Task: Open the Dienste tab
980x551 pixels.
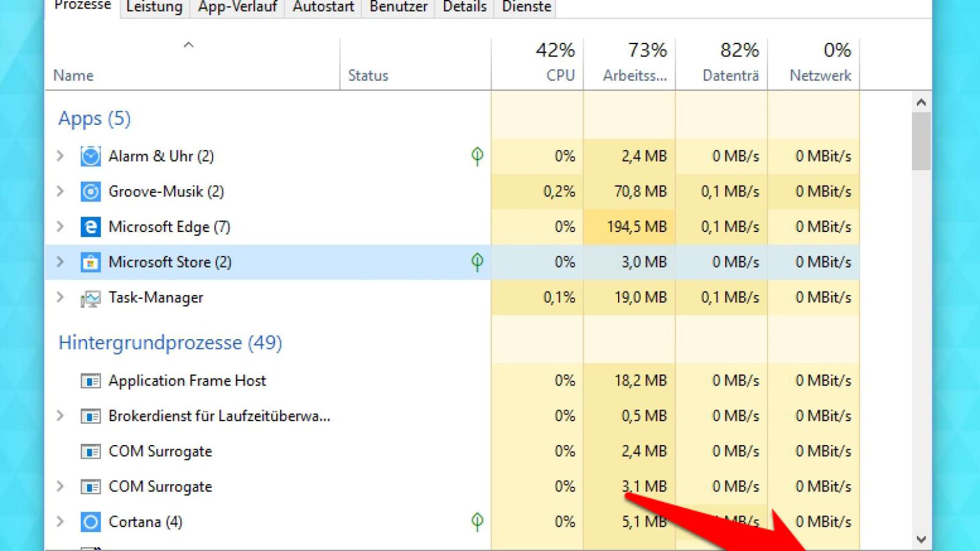Action: [527, 7]
